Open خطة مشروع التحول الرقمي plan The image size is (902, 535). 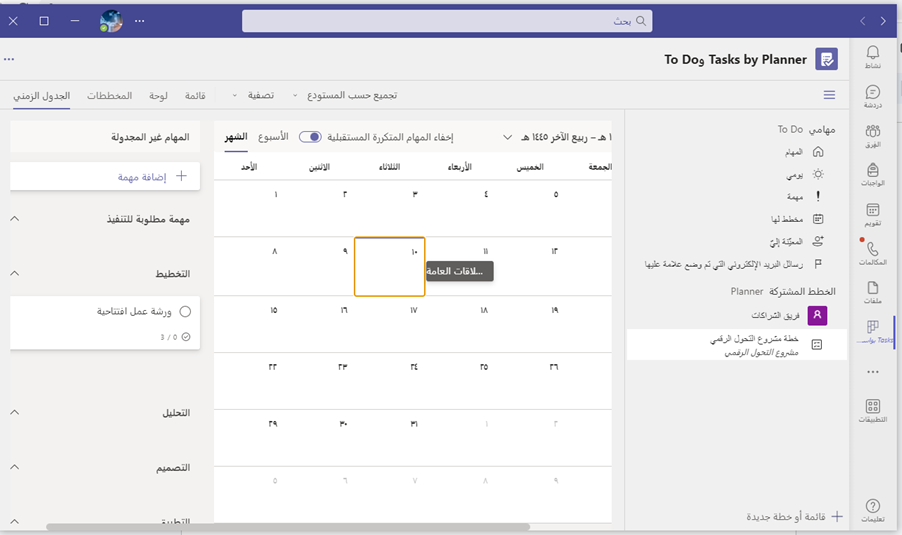click(x=736, y=345)
